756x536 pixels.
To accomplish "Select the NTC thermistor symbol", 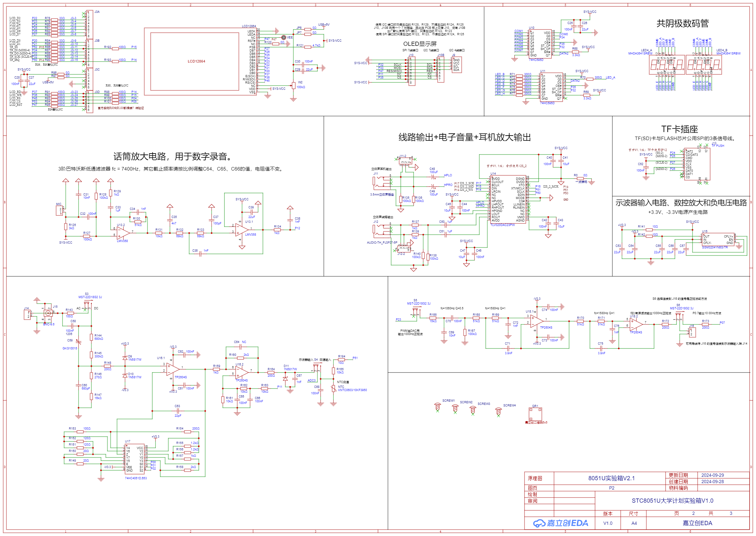I will click(x=334, y=389).
